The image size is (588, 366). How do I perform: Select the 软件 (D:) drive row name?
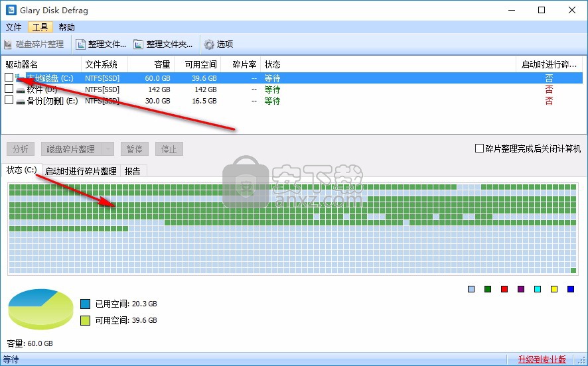pos(42,90)
